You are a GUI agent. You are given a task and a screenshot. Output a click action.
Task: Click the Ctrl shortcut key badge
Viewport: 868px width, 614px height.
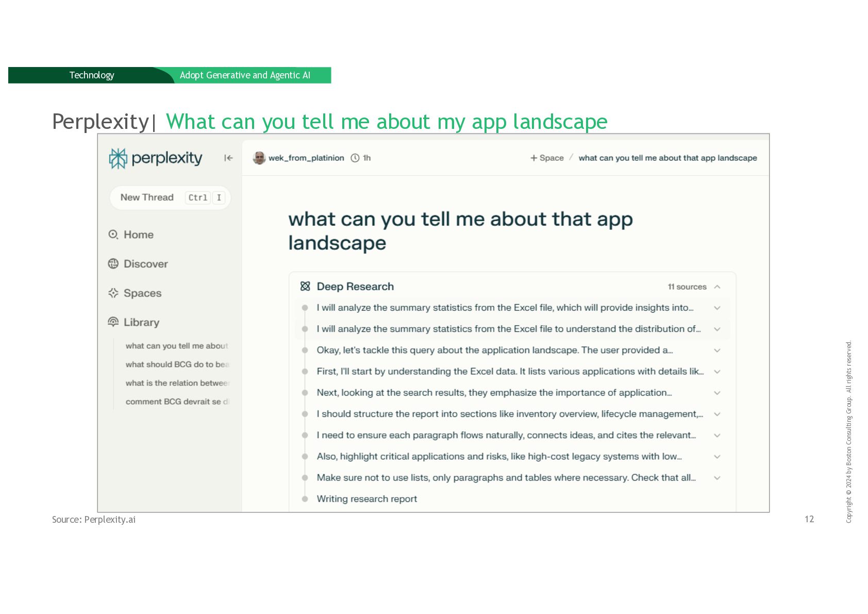[198, 197]
